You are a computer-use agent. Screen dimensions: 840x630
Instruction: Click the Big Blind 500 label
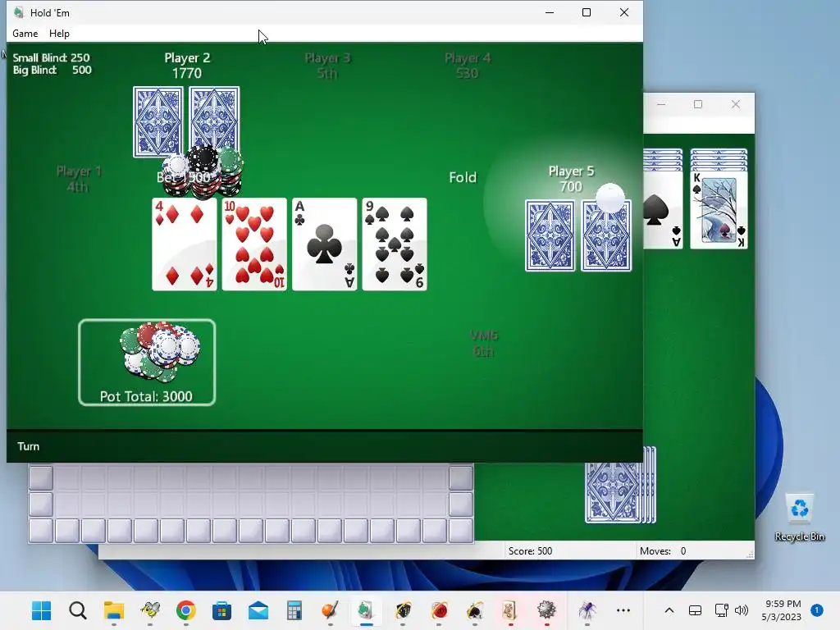[52, 70]
